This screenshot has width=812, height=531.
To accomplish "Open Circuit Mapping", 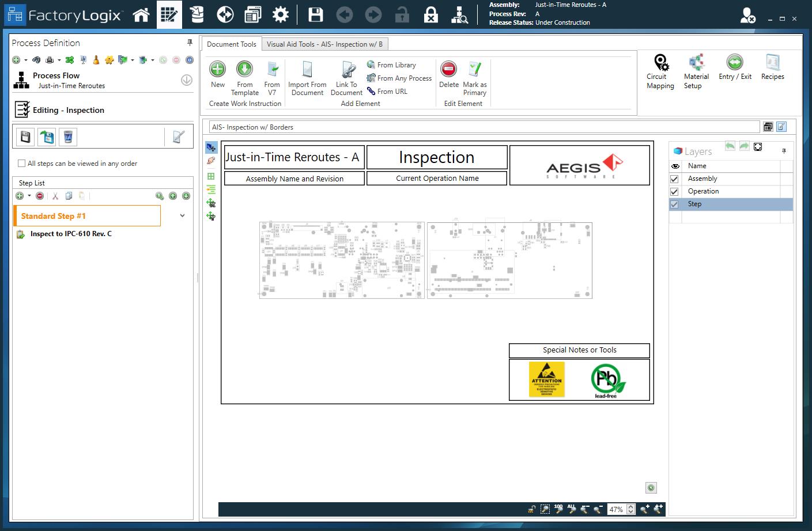I will point(660,63).
